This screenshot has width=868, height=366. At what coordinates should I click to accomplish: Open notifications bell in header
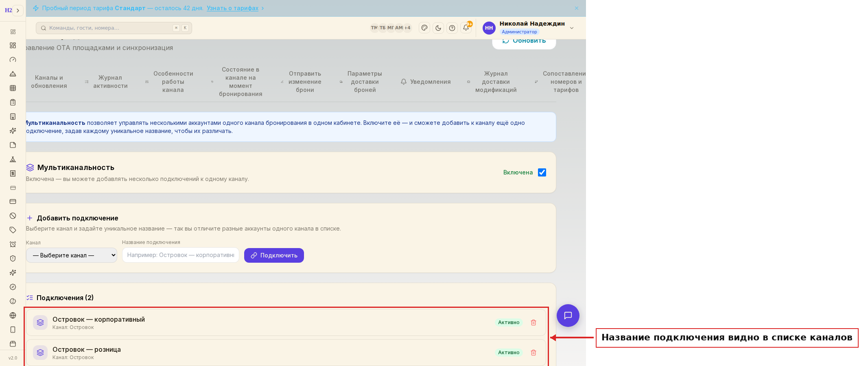[466, 28]
